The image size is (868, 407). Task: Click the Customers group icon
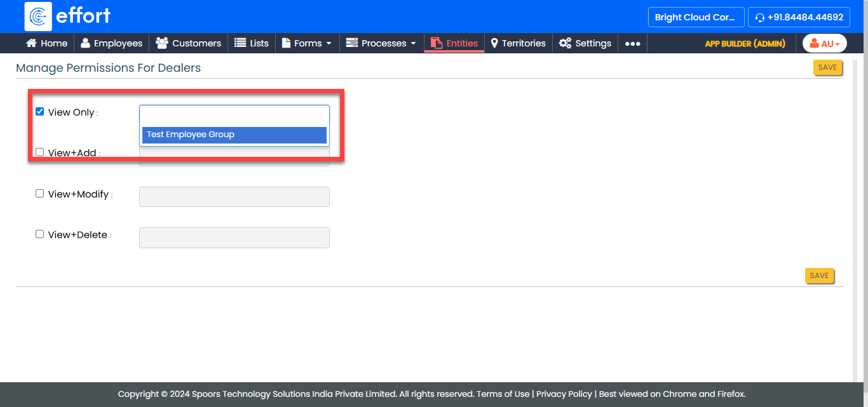(x=162, y=43)
